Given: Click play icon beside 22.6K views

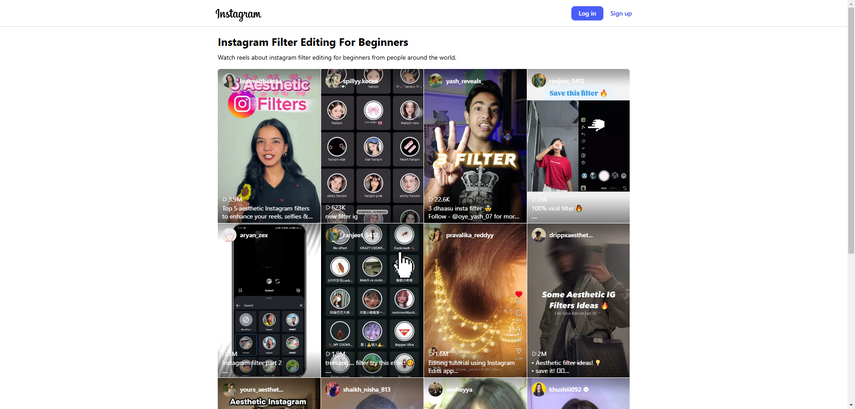Looking at the screenshot, I should [x=431, y=200].
